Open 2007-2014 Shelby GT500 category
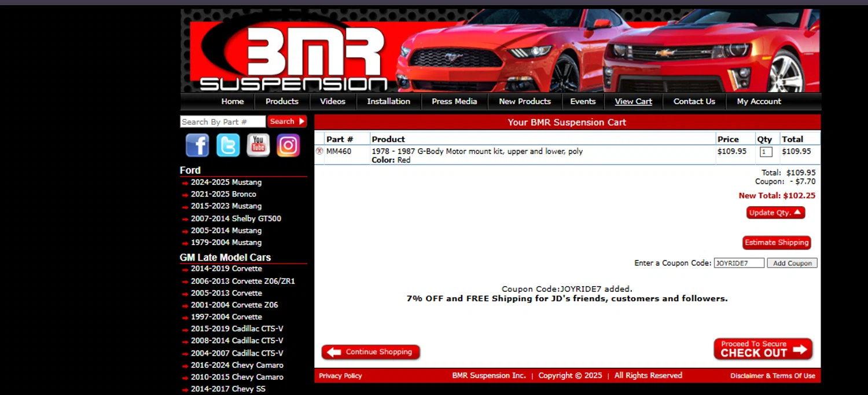 (236, 219)
